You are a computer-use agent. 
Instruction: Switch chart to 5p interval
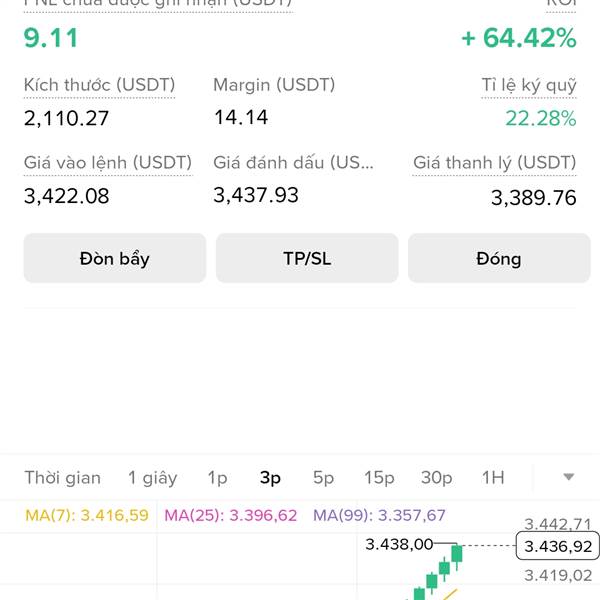pyautogui.click(x=323, y=478)
